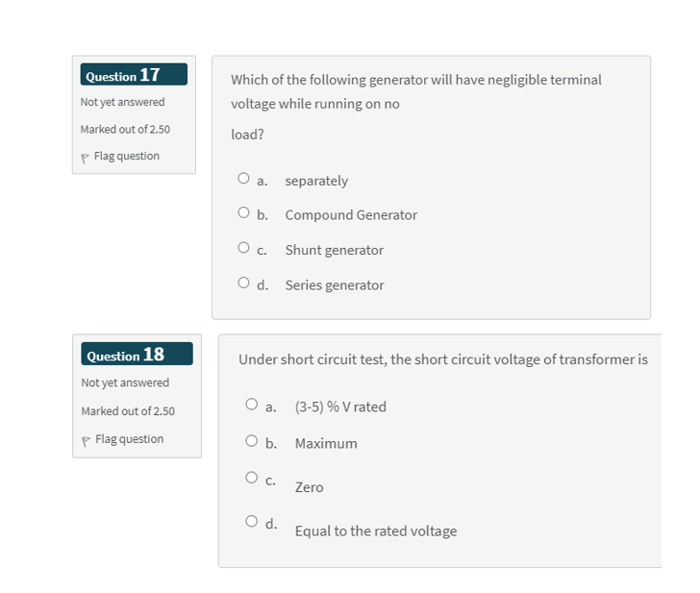Image resolution: width=700 pixels, height=593 pixels.
Task: Click the 'Equal to the rated voltage' label
Action: pyautogui.click(x=376, y=531)
